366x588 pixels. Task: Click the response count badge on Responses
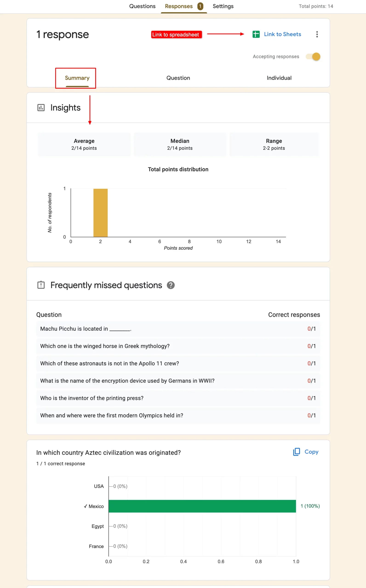(200, 6)
